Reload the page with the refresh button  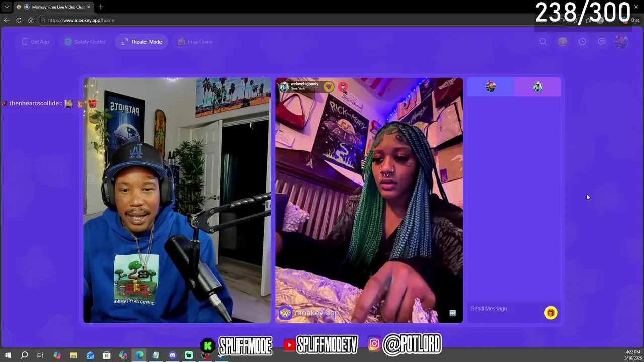[19, 20]
